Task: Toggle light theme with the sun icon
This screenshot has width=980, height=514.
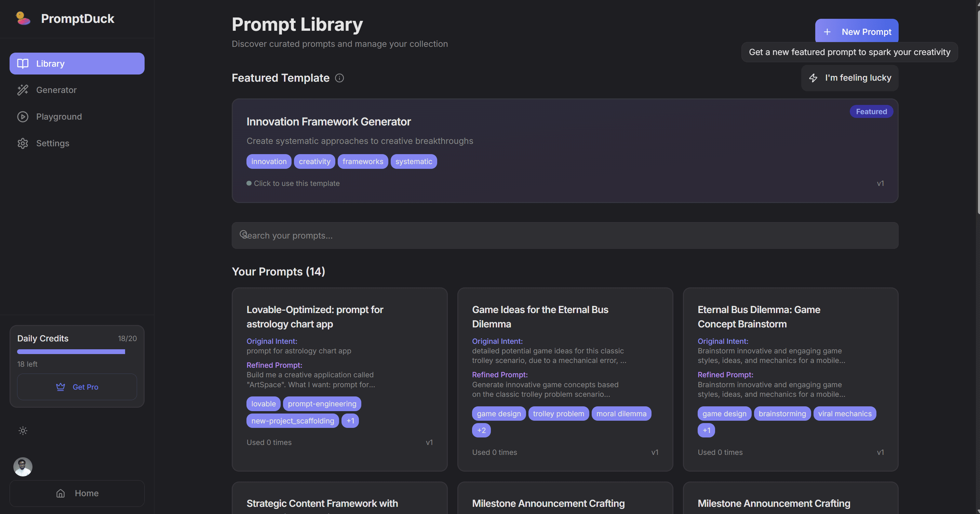Action: (23, 431)
